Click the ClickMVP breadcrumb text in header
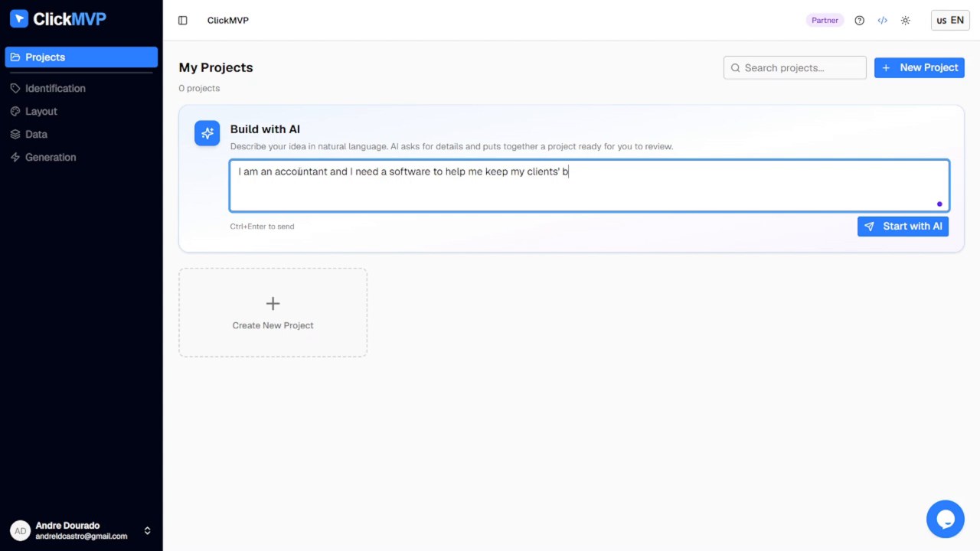Screen dimensions: 980x551 (x=228, y=21)
